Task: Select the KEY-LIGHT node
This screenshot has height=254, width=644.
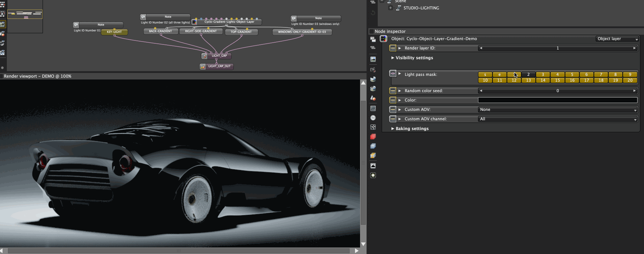Action: 114,32
